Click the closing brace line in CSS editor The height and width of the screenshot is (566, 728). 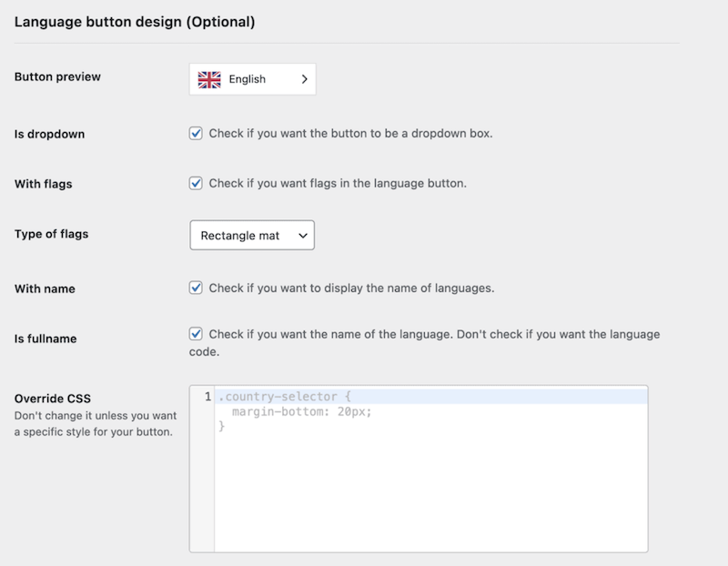pyautogui.click(x=222, y=426)
